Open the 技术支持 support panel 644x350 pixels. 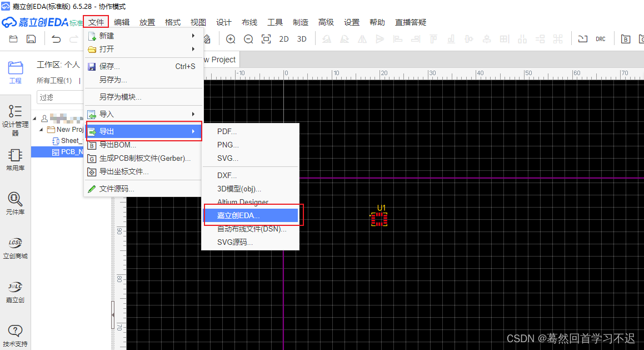click(15, 336)
